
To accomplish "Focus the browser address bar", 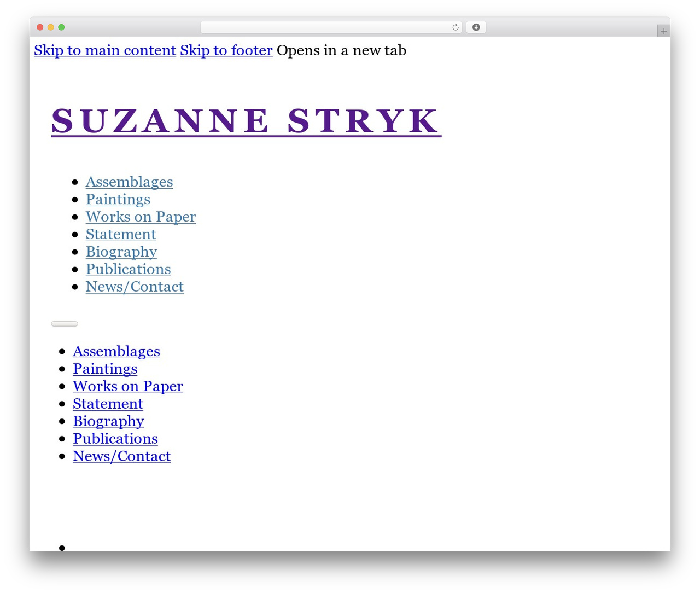I will (331, 27).
